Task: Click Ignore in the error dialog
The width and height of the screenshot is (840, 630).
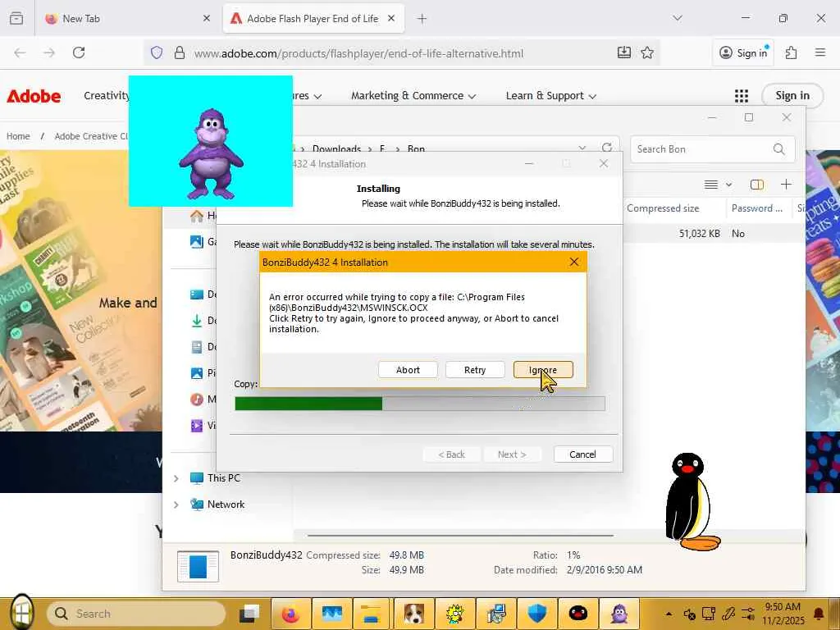Action: (543, 370)
